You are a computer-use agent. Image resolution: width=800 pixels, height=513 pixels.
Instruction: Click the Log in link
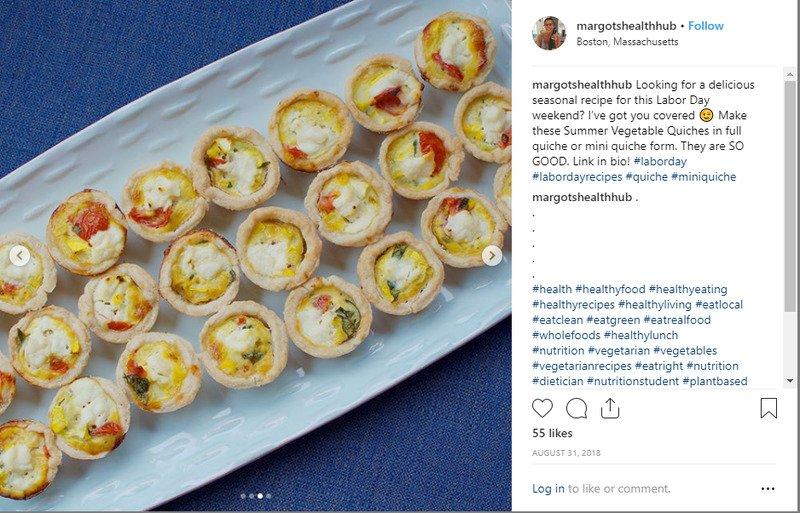pyautogui.click(x=548, y=489)
